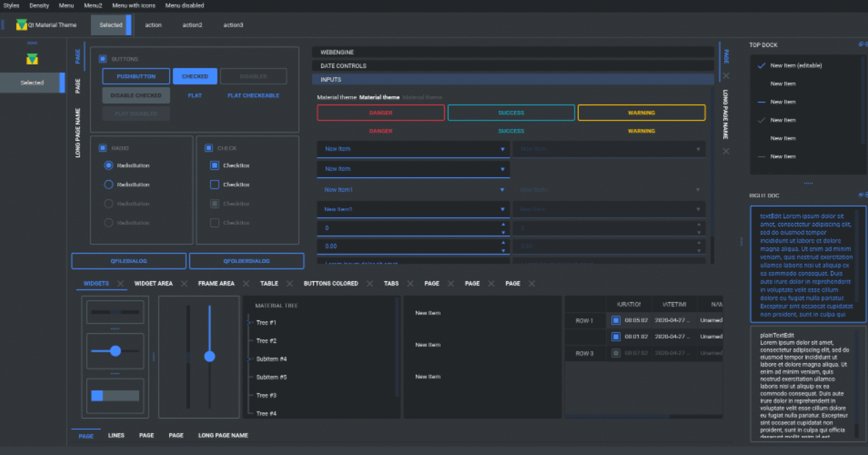This screenshot has width=868, height=455.
Task: Close the Buttons Colored tab with its X
Action: pyautogui.click(x=369, y=284)
